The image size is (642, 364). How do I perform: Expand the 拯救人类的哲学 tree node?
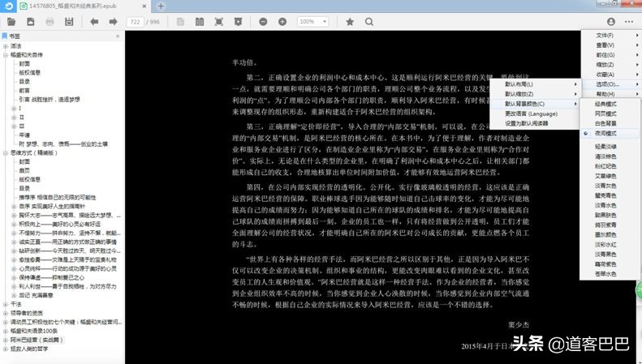coord(6,349)
